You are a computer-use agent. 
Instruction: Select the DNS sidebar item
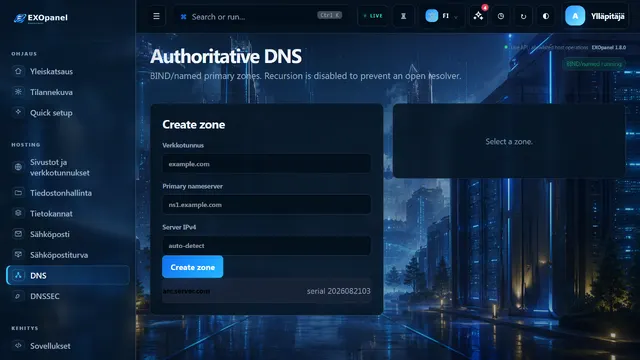coord(68,276)
